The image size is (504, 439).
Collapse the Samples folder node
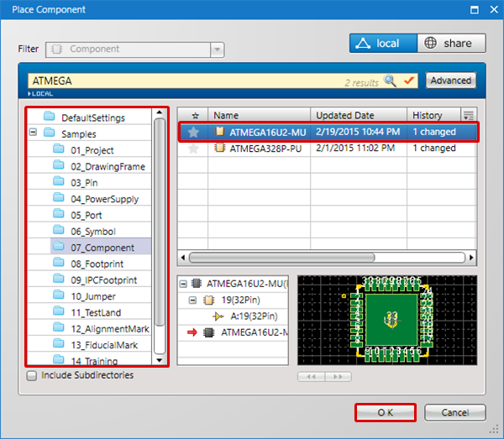33,132
